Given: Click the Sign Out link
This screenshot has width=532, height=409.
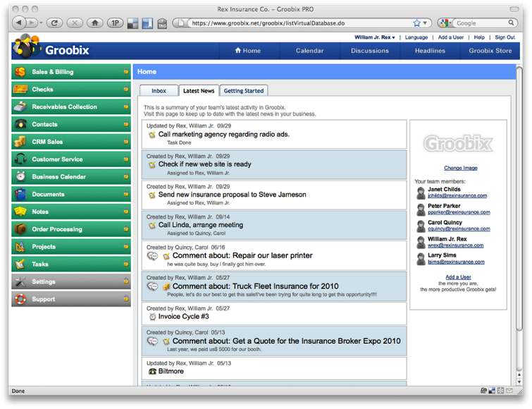Looking at the screenshot, I should tap(505, 37).
